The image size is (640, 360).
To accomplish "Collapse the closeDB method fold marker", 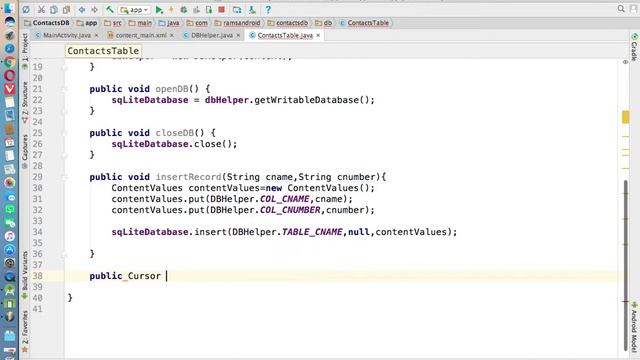I will (64, 133).
